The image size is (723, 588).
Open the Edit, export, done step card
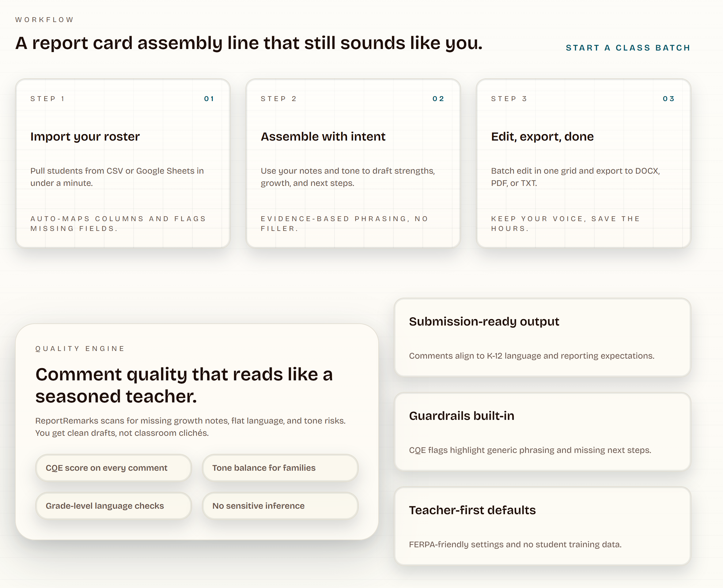[583, 163]
